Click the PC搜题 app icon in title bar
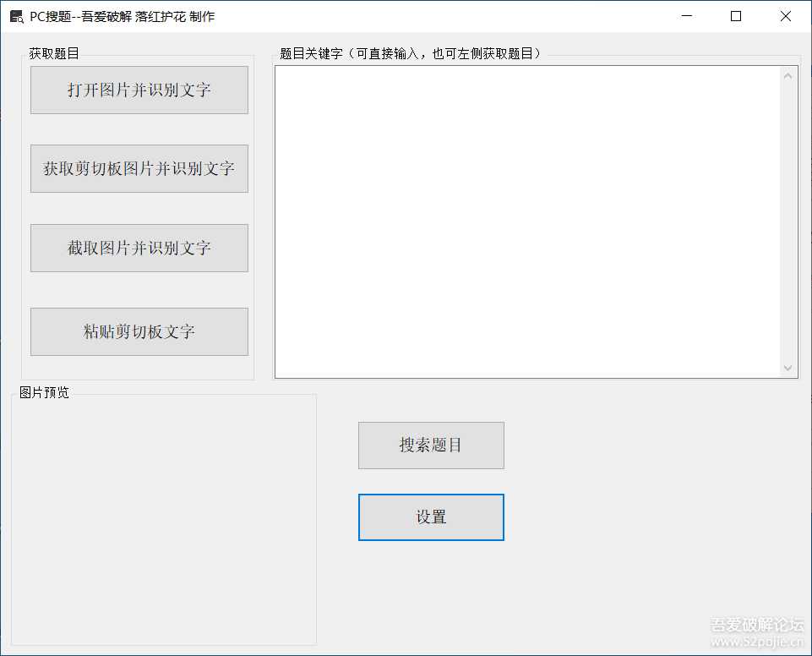Screen dimensions: 812x656 click(x=17, y=17)
